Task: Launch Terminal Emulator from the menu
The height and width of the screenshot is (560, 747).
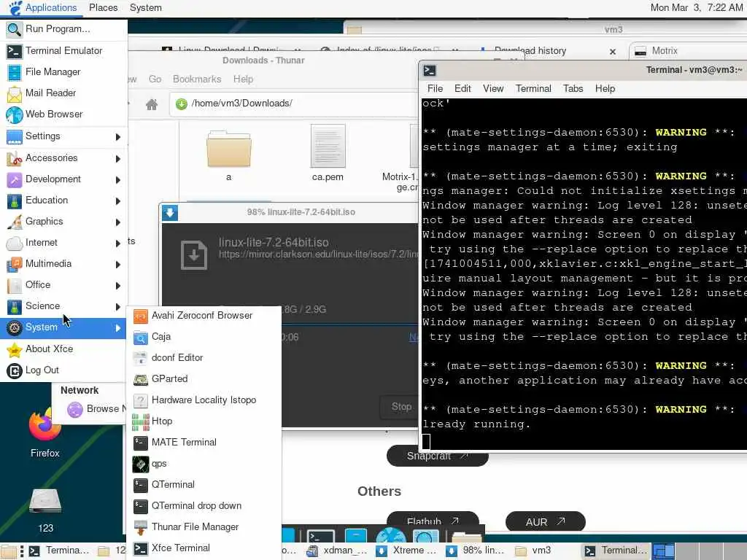Action: click(64, 50)
